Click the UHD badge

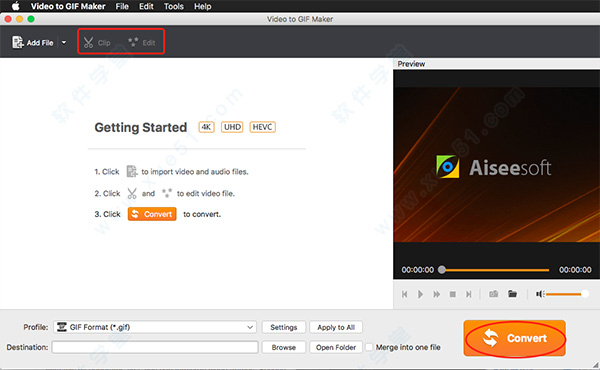point(232,127)
